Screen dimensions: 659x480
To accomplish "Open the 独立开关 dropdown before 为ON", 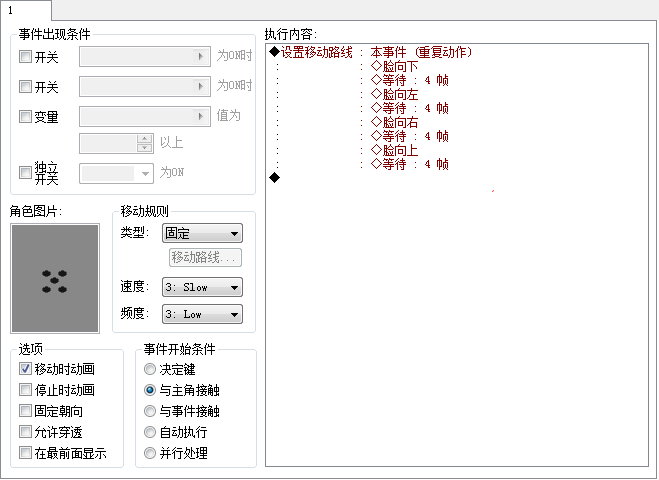I will pos(116,173).
